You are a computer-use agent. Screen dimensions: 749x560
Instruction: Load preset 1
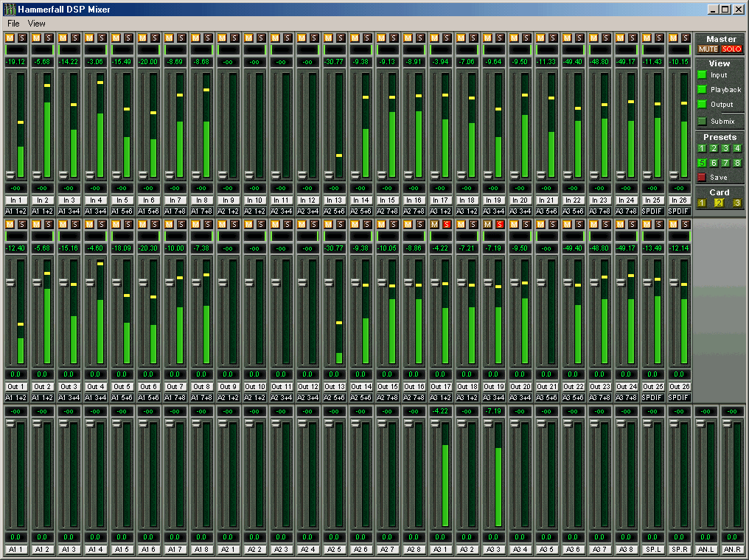pyautogui.click(x=702, y=149)
